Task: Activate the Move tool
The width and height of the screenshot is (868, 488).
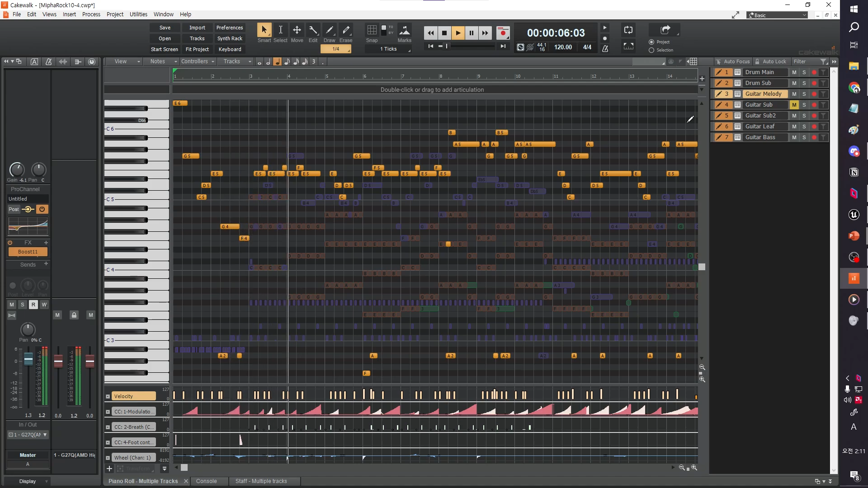Action: click(297, 30)
